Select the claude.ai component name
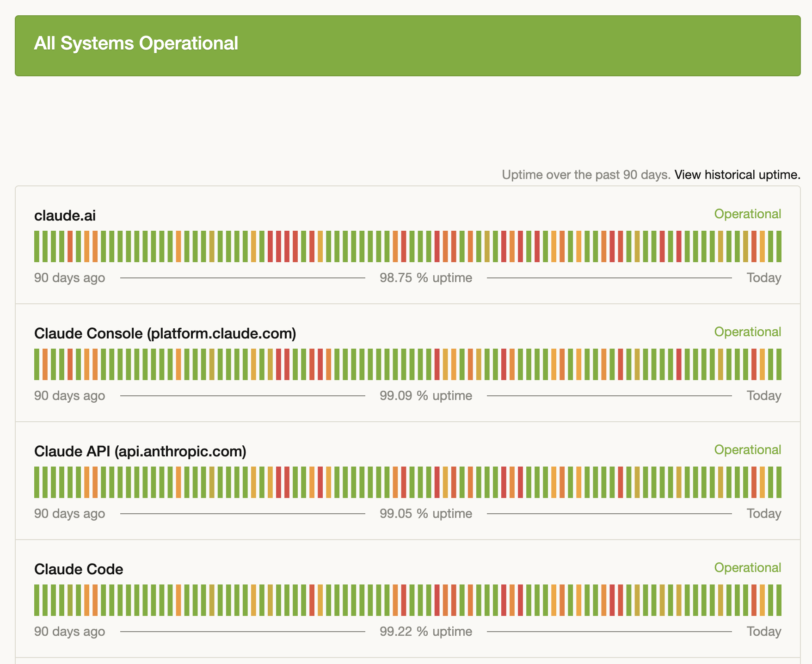812x664 pixels. click(65, 215)
